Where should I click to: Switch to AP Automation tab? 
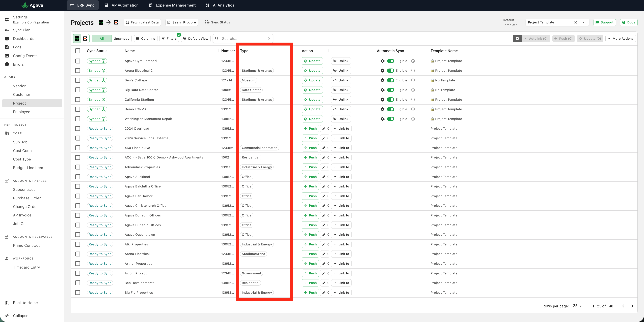pyautogui.click(x=121, y=5)
